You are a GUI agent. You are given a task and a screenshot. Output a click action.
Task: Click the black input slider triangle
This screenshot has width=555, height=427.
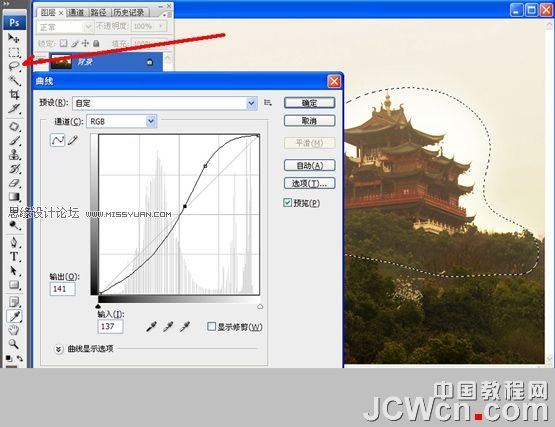[x=98, y=306]
